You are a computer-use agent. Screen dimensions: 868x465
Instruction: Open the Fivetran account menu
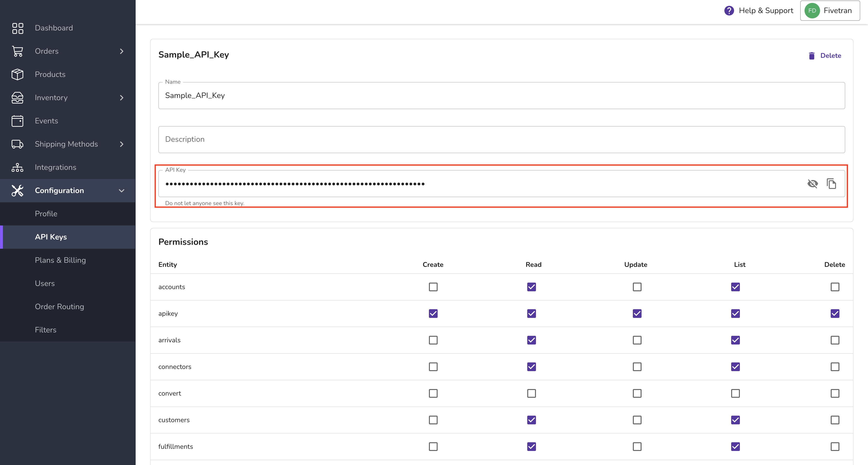tap(830, 11)
